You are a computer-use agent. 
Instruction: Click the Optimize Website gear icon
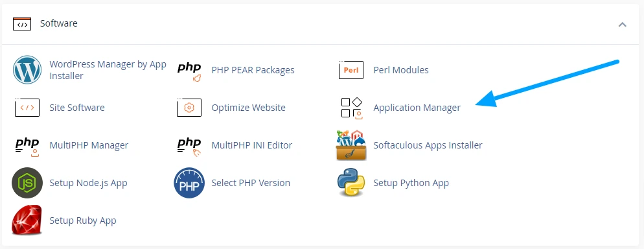coord(189,108)
